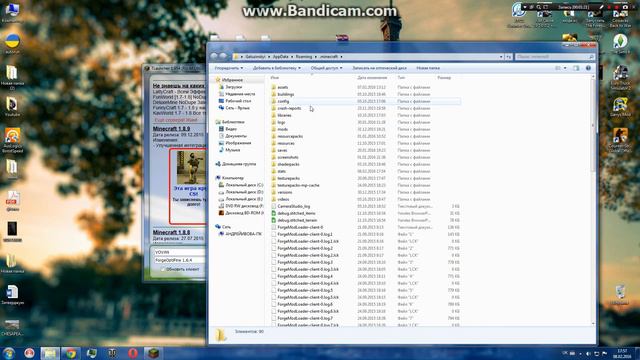This screenshot has height=360, width=640.
Task: Click the Chrome taskbar icon
Action: (x=71, y=353)
